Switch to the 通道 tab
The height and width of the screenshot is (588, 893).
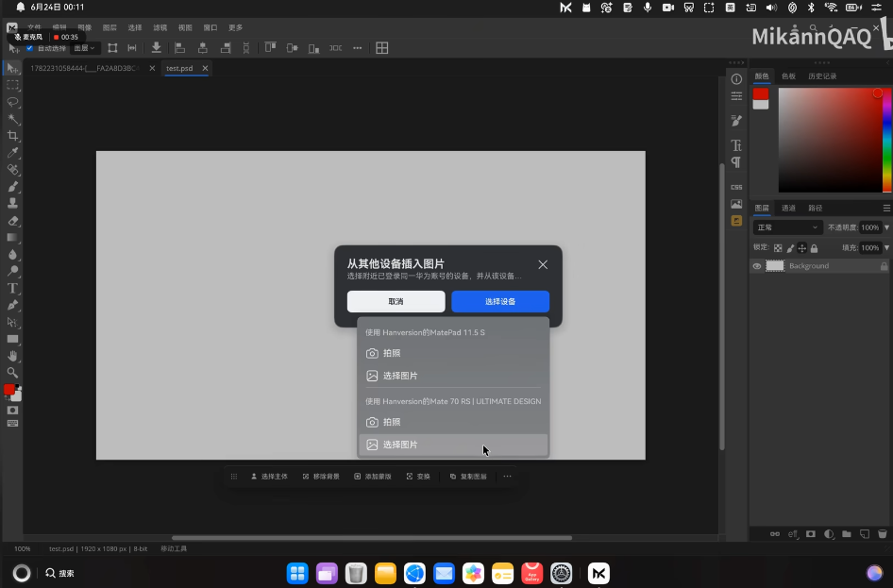[x=788, y=208]
